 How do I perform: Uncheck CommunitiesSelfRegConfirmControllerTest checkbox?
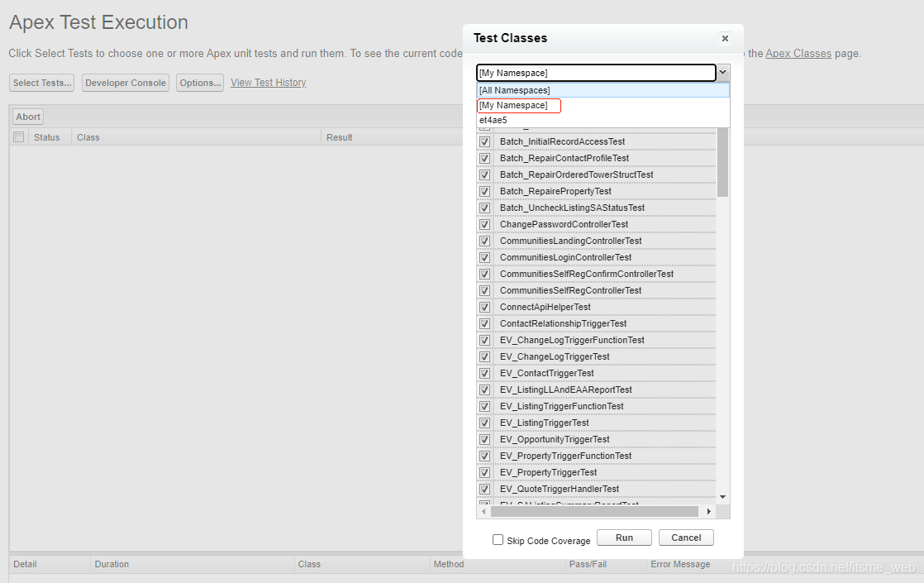pyautogui.click(x=484, y=274)
